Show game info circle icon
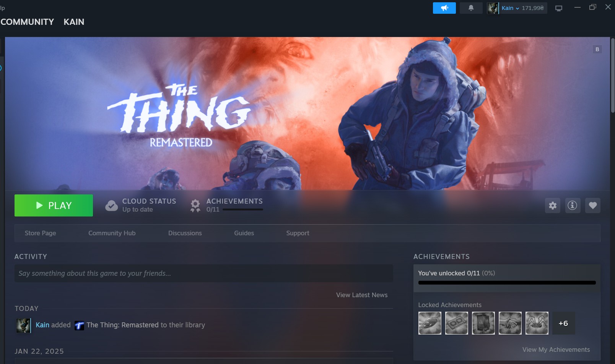 pyautogui.click(x=573, y=205)
